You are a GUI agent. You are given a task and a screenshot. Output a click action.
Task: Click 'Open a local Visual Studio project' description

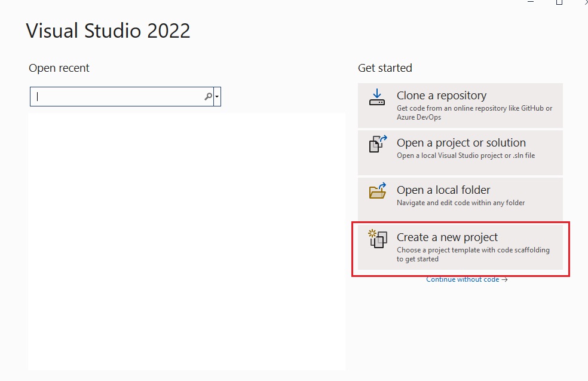pyautogui.click(x=465, y=156)
